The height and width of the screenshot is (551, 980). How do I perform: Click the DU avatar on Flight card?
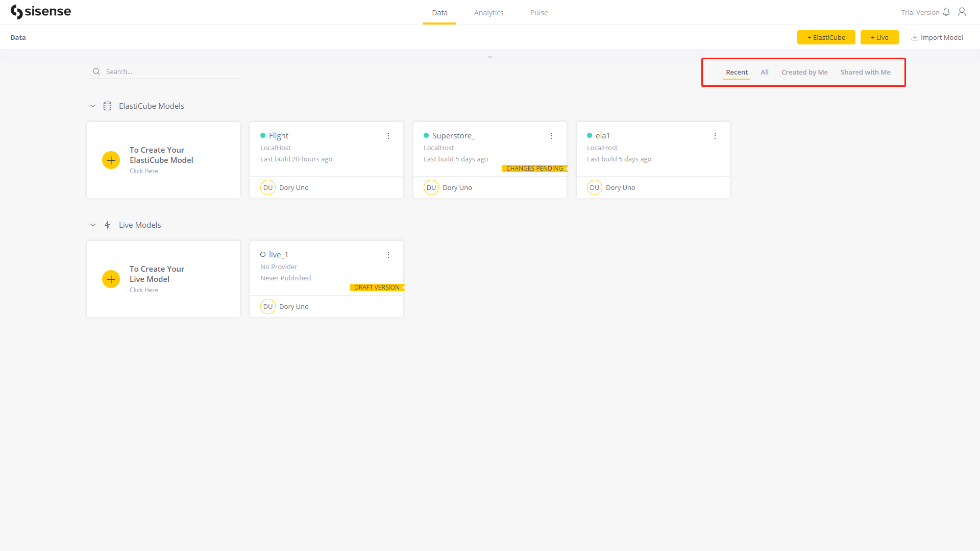[x=268, y=187]
